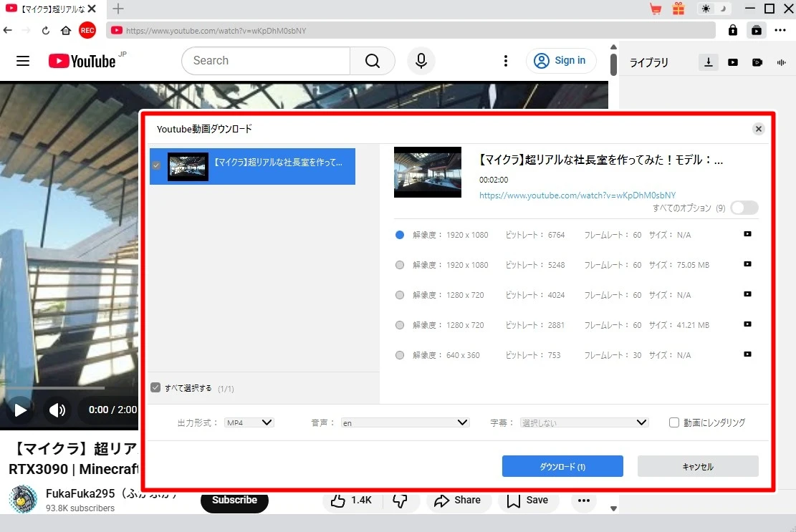The width and height of the screenshot is (796, 532).
Task: Click the ダウンロード button
Action: pyautogui.click(x=563, y=465)
